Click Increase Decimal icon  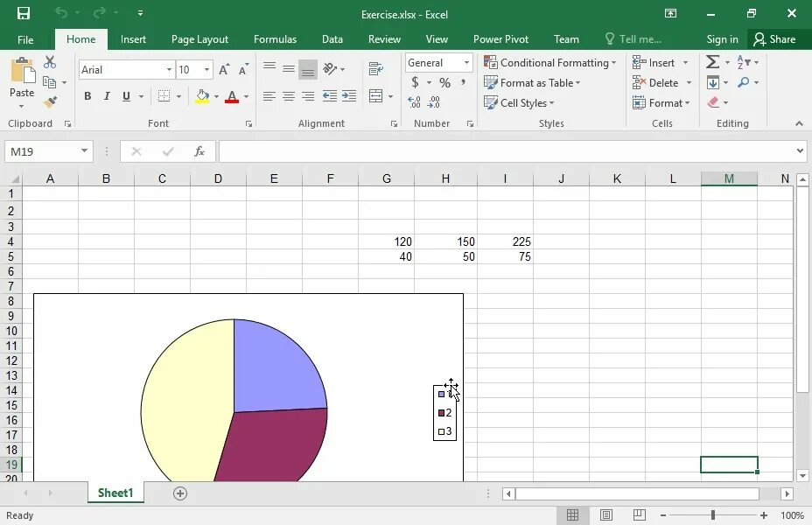pos(414,102)
